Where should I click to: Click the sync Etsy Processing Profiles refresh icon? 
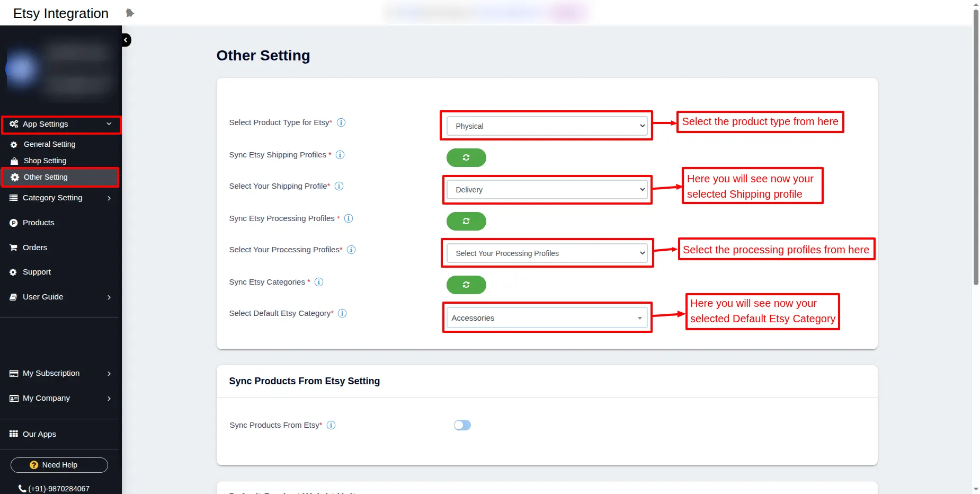[466, 221]
